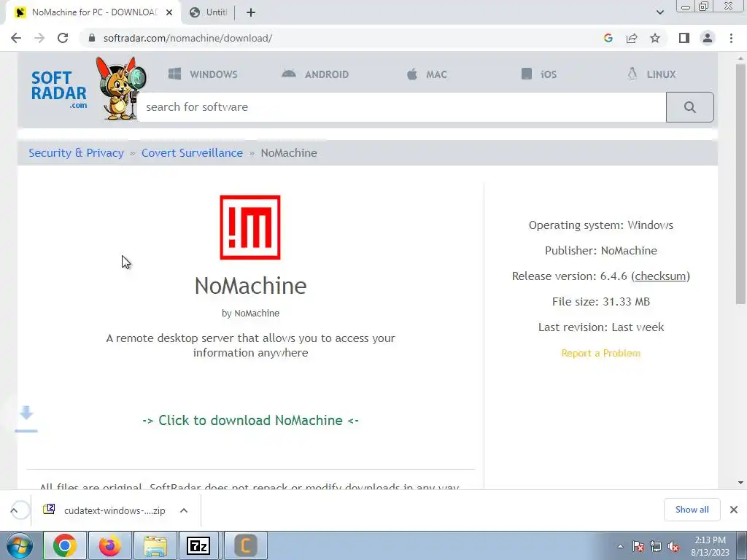747x560 pixels.
Task: Click the lock icon in address bar
Action: (92, 38)
